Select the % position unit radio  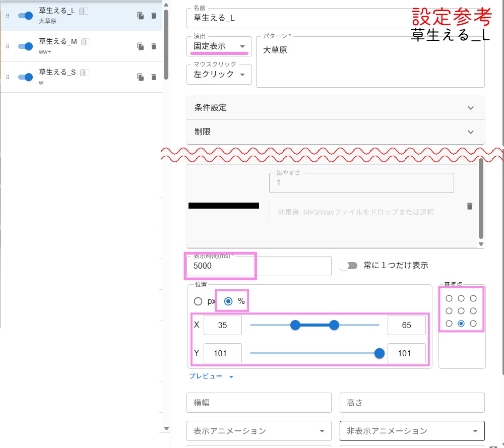coord(228,301)
